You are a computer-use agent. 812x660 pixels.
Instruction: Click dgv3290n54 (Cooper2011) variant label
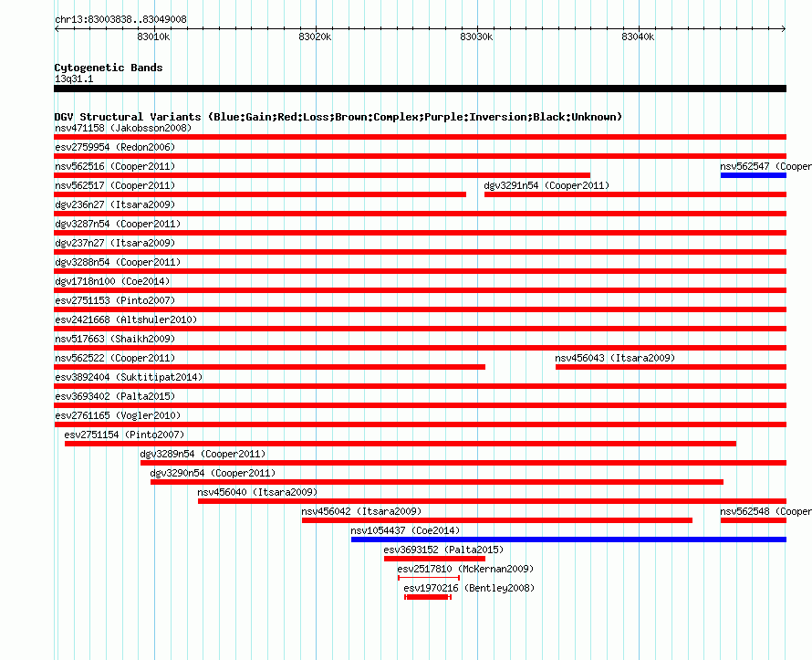pyautogui.click(x=213, y=473)
